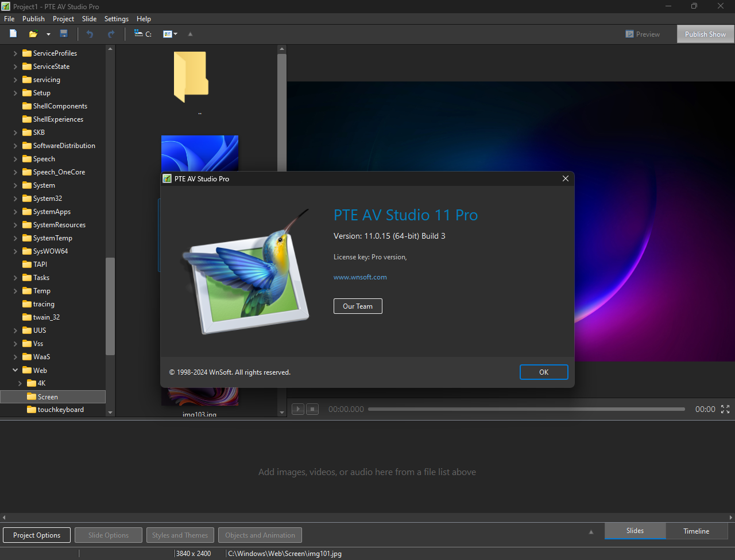Click the Objects and Animation button
Image resolution: width=735 pixels, height=560 pixels.
(260, 535)
